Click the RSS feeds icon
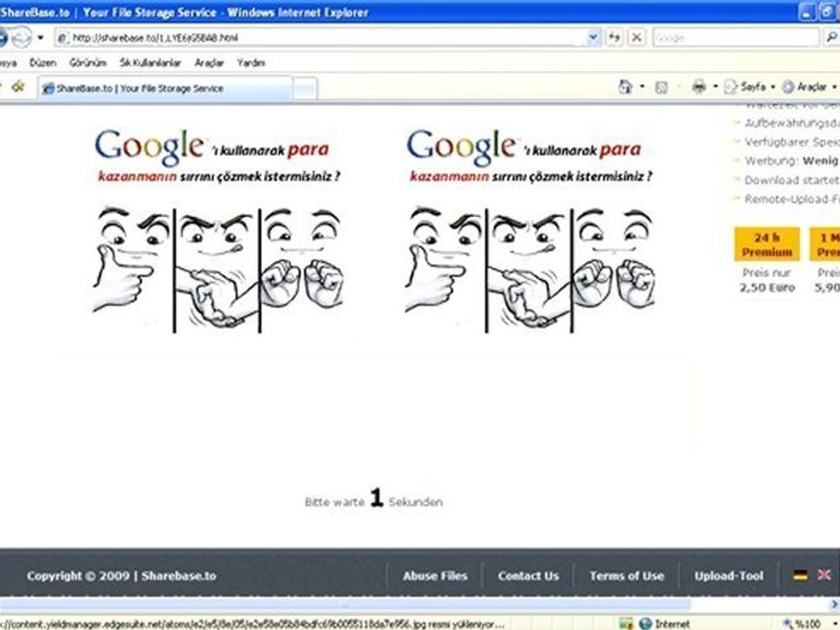 pyautogui.click(x=661, y=87)
